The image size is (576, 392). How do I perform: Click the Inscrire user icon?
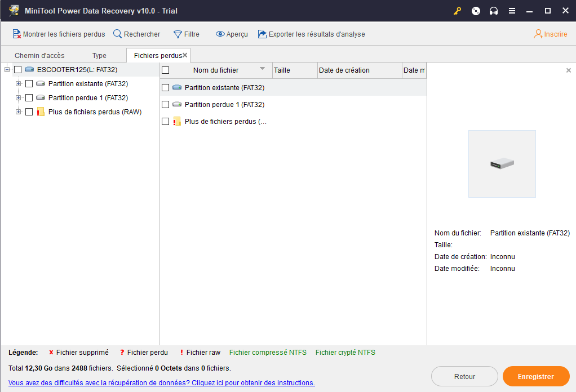pos(538,34)
